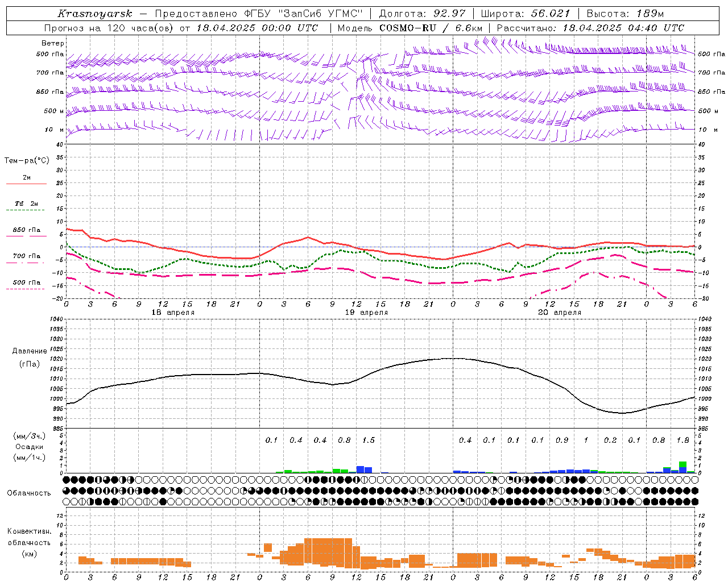Click the 'Долгота: 92.97' longitude value
Screen dimensions: 728x582
tap(422, 14)
